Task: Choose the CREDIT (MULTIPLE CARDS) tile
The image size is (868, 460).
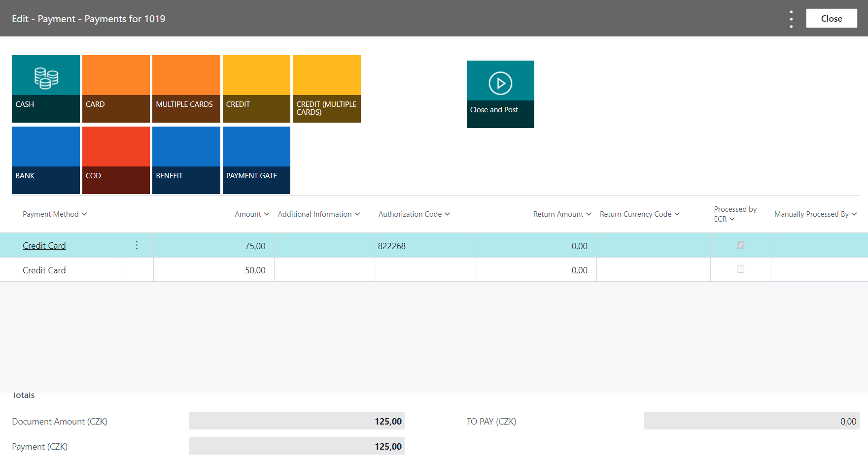Action: click(x=327, y=89)
